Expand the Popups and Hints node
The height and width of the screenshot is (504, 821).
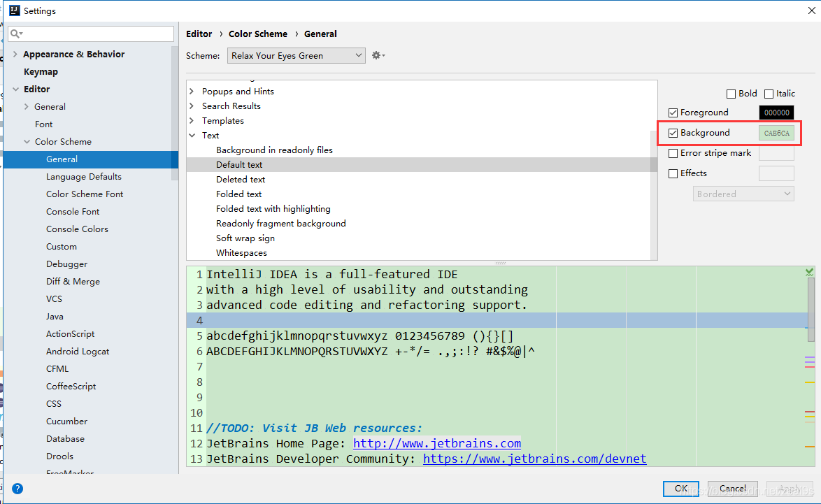pos(192,92)
